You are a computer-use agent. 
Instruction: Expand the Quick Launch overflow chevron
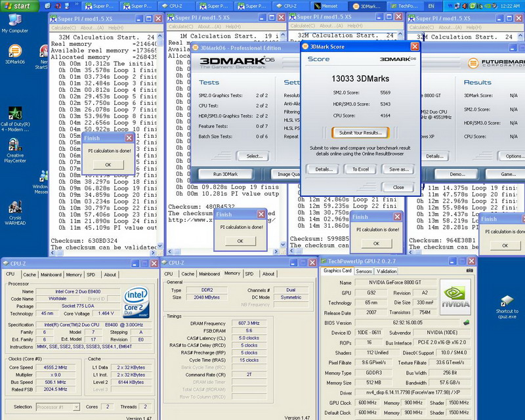coord(77,4)
